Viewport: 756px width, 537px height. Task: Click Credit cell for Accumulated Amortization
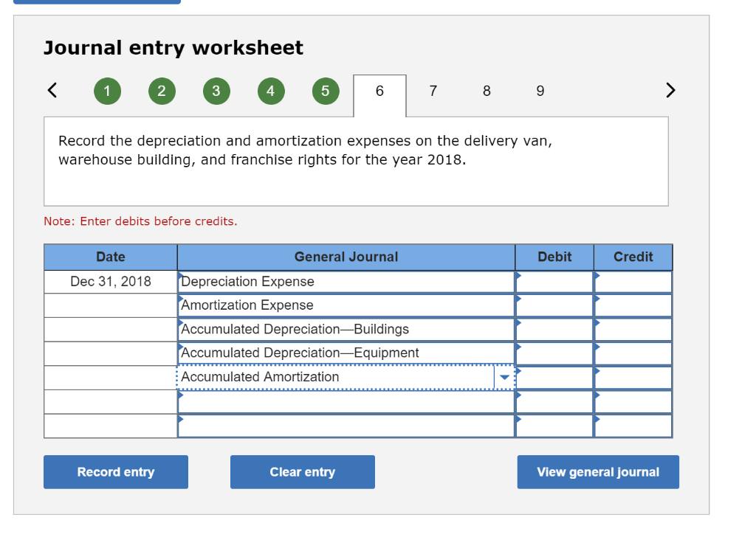(x=633, y=377)
